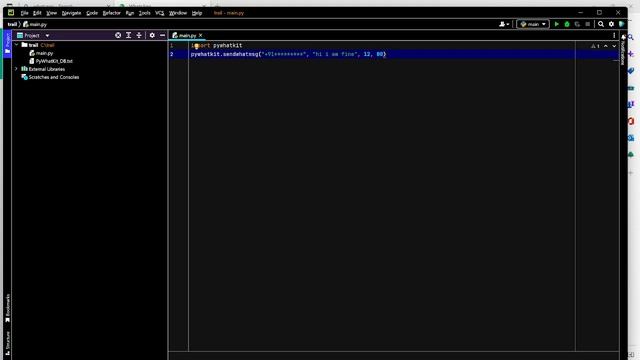
Task: Open IDE settings gear in top toolbar
Action: coord(611,24)
